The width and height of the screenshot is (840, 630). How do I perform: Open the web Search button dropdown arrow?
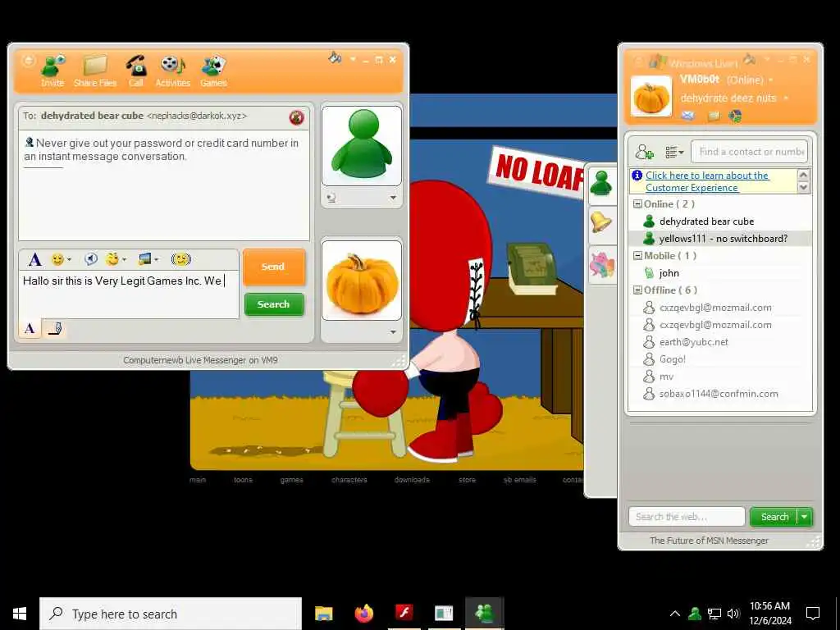(805, 517)
